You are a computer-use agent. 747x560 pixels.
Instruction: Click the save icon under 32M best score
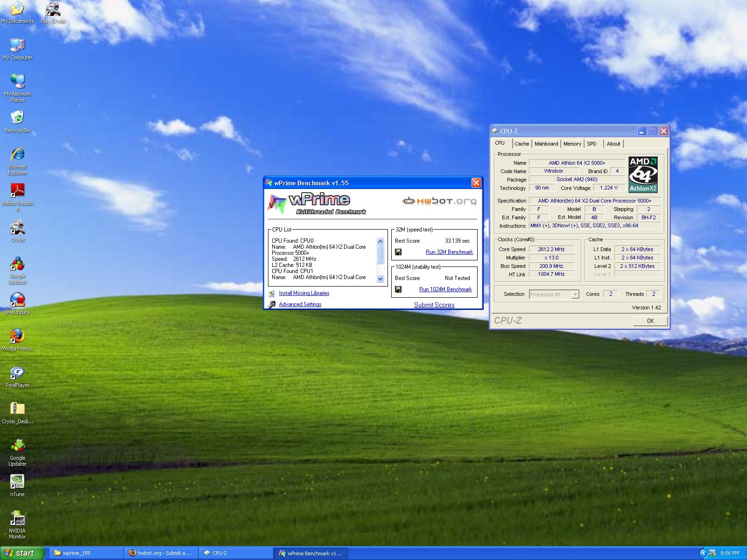398,252
